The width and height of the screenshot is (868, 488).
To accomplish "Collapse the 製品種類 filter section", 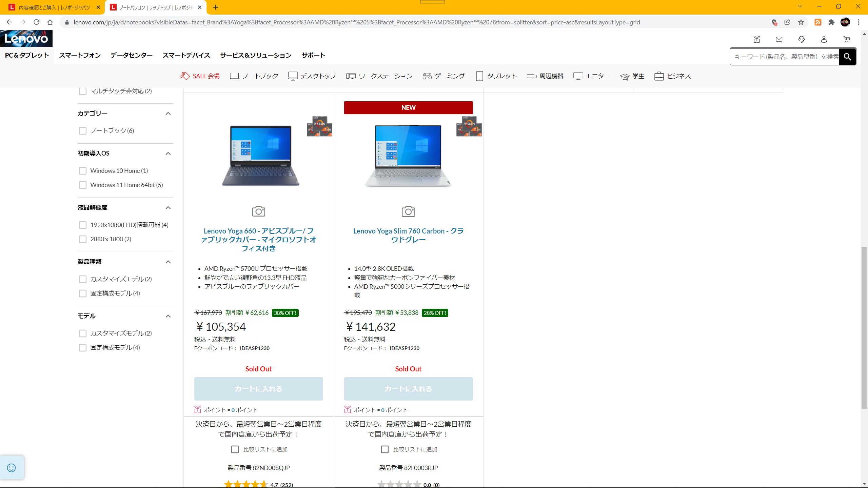I will pyautogui.click(x=168, y=262).
